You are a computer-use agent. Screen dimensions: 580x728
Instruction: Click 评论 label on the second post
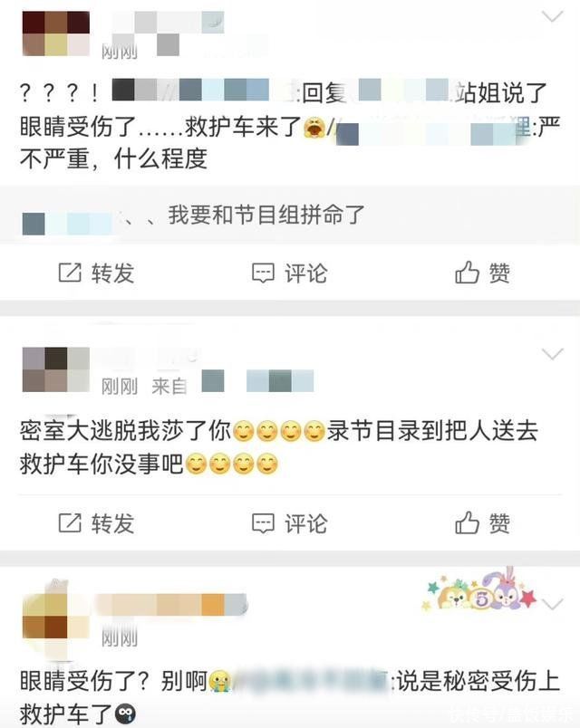[x=306, y=523]
